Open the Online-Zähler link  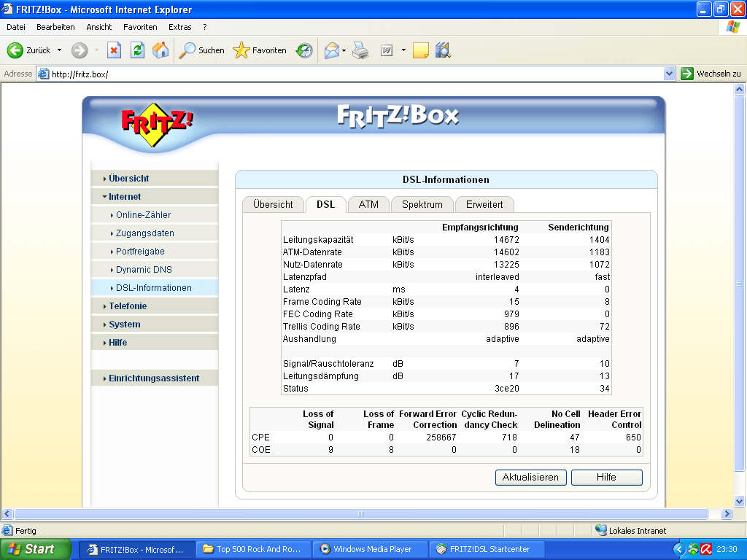[144, 215]
